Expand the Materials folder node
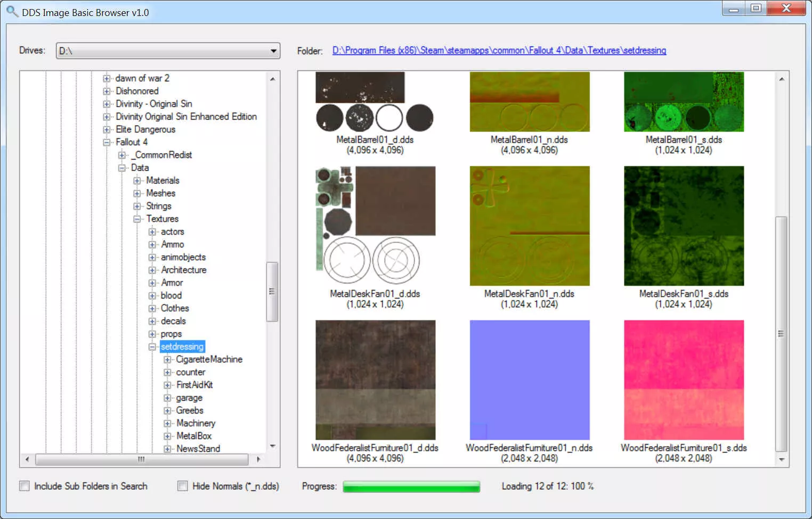 coord(137,180)
